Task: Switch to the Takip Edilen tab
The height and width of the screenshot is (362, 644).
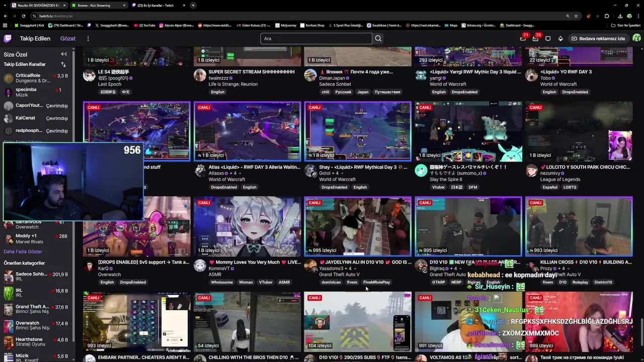Action: pyautogui.click(x=35, y=39)
